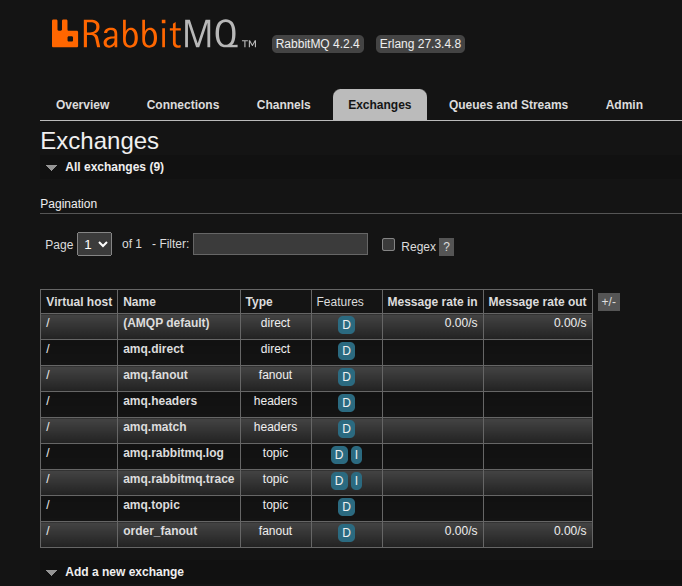The image size is (682, 586).
Task: Open the order_fanout exchange
Action: coord(160,531)
